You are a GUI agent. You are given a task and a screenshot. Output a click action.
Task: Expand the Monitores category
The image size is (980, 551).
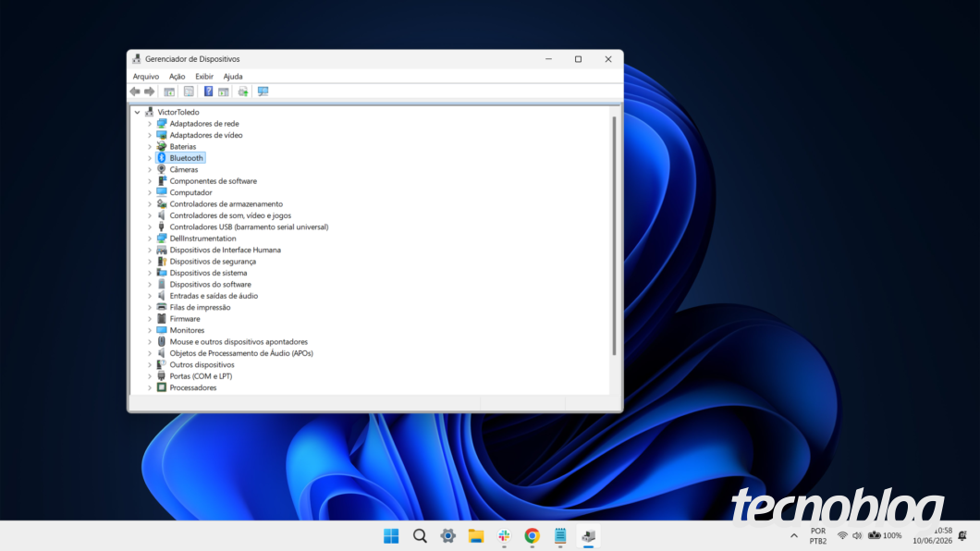pyautogui.click(x=150, y=330)
